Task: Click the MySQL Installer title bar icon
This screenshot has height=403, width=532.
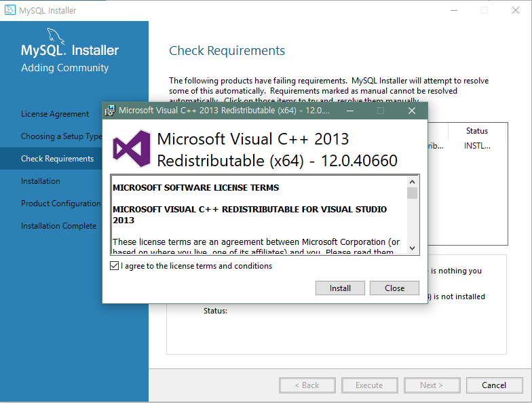Action: [9, 10]
